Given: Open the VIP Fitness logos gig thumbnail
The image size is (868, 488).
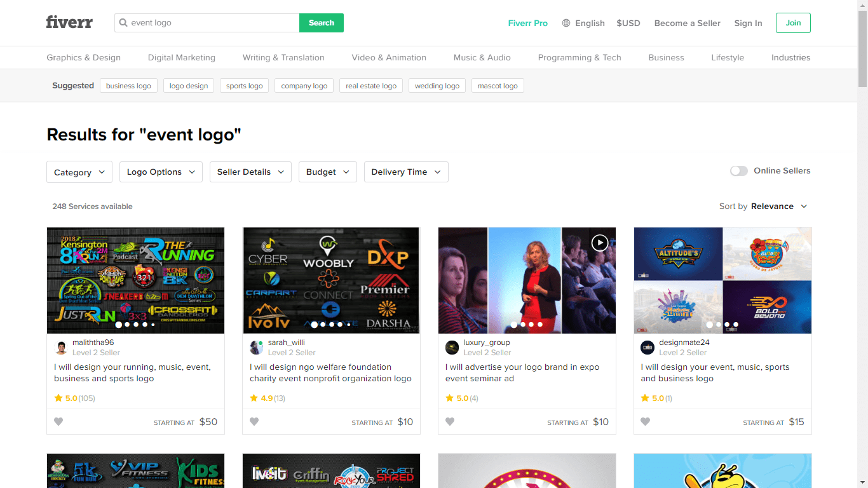Looking at the screenshot, I should tap(135, 471).
